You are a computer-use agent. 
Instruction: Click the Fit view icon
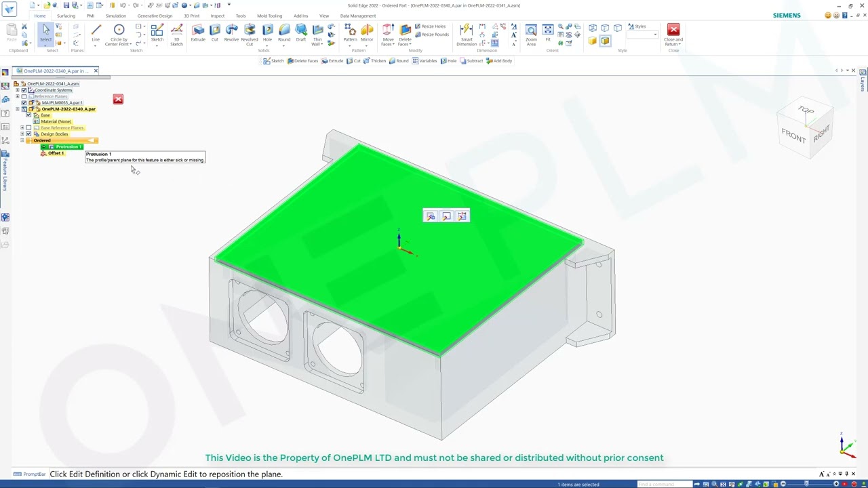(548, 33)
